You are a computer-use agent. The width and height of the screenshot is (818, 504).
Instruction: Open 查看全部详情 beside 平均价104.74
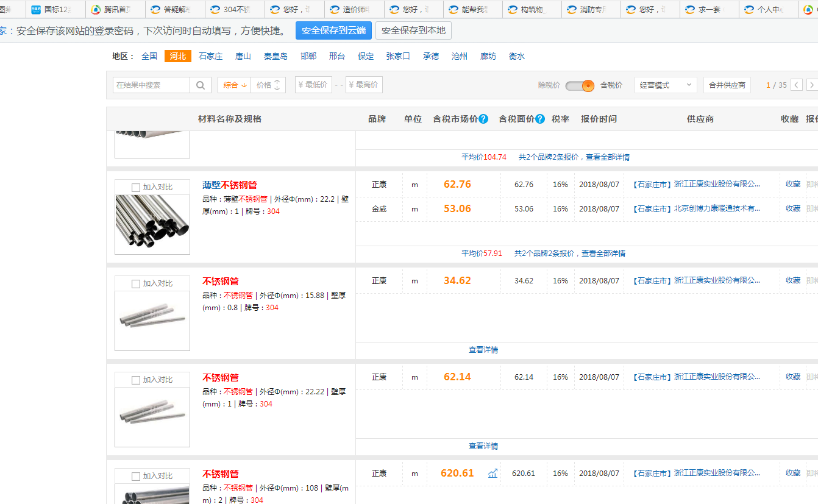pos(608,157)
